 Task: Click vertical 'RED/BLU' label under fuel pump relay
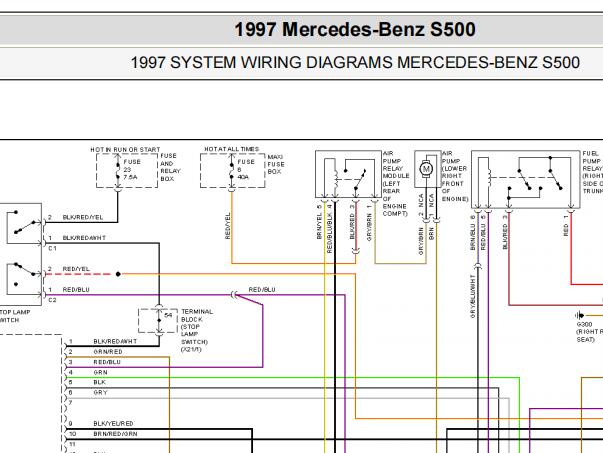click(x=483, y=237)
